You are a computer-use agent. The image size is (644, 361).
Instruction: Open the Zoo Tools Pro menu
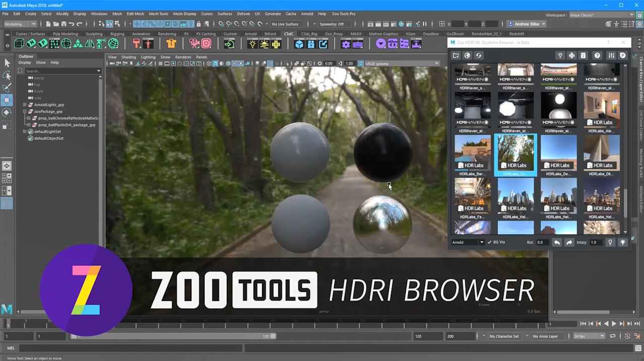click(343, 14)
